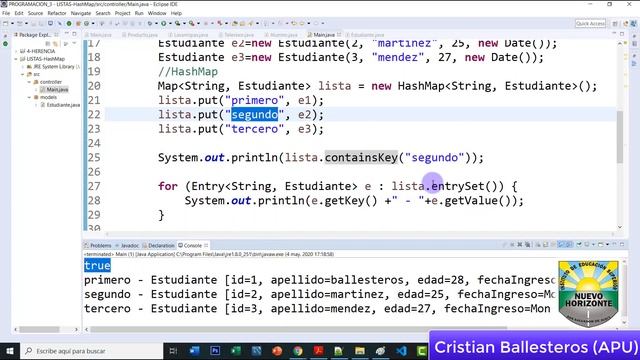Open the Navigate menu
The image size is (640, 360).
pyautogui.click(x=81, y=13)
